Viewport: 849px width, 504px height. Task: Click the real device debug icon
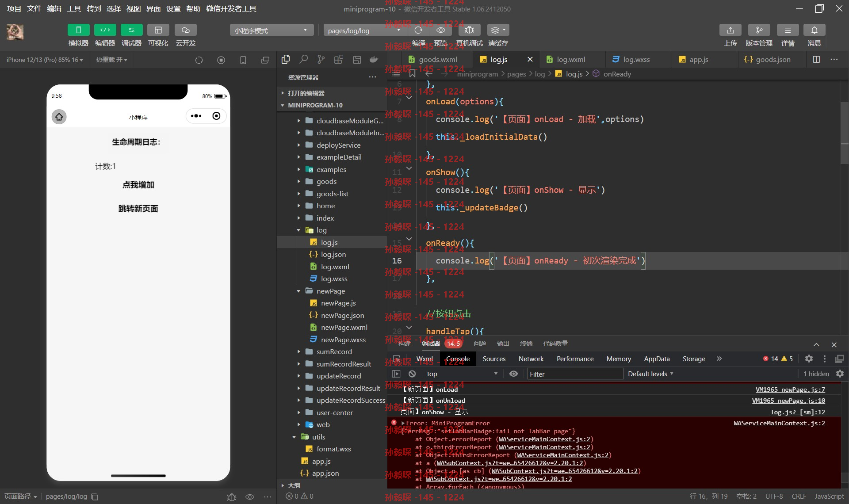469,30
